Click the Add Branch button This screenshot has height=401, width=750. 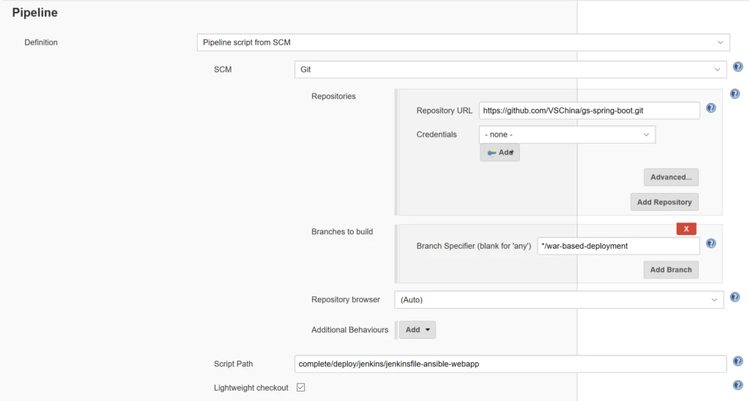click(671, 269)
